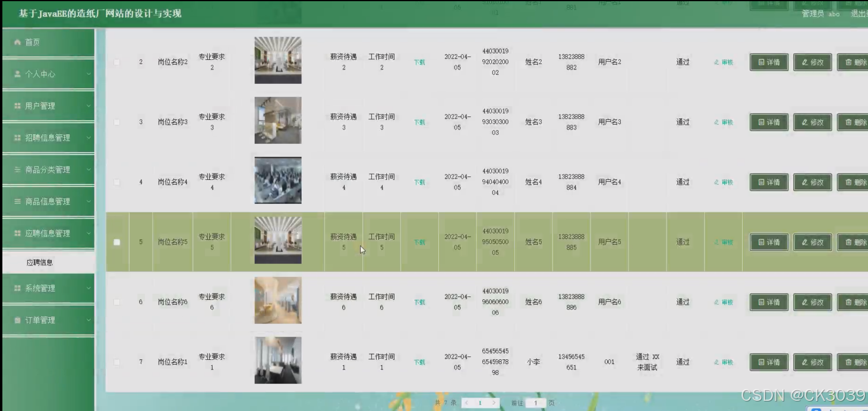
Task: Expand the 个人中心 sidebar menu
Action: (48, 74)
